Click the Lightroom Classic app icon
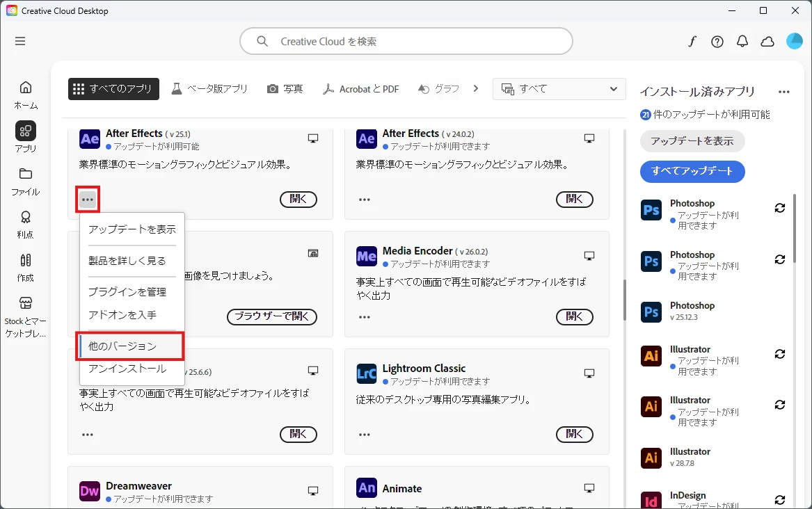Image resolution: width=812 pixels, height=509 pixels. click(367, 373)
